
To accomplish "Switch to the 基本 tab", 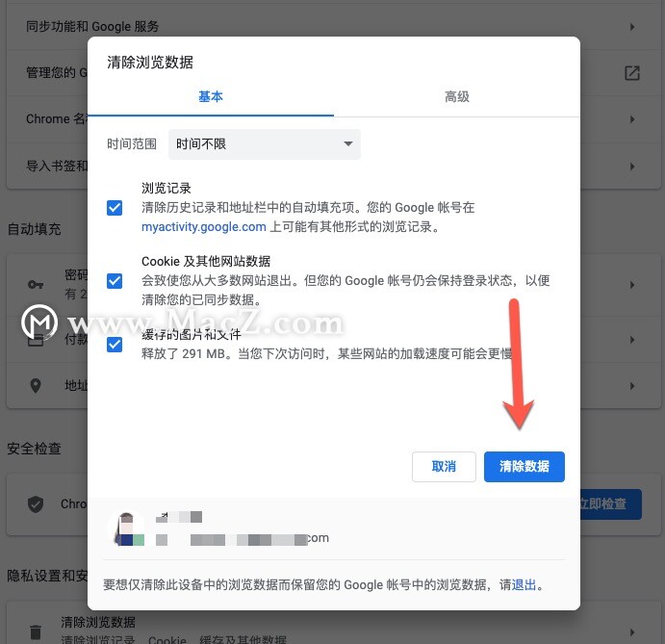I will click(x=211, y=96).
